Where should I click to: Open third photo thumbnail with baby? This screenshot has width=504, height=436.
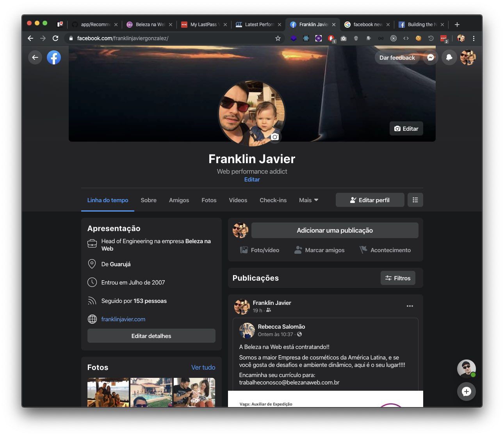pyautogui.click(x=194, y=392)
